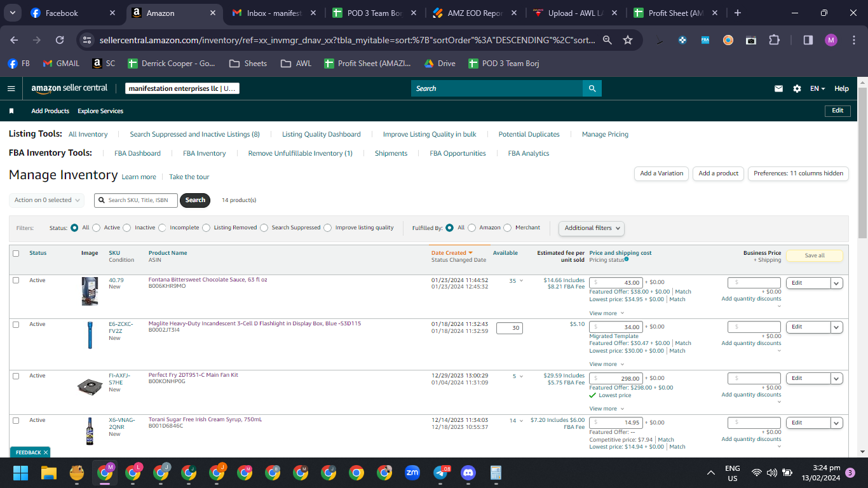Click the orange circle extension icon
868x488 pixels.
click(728, 40)
